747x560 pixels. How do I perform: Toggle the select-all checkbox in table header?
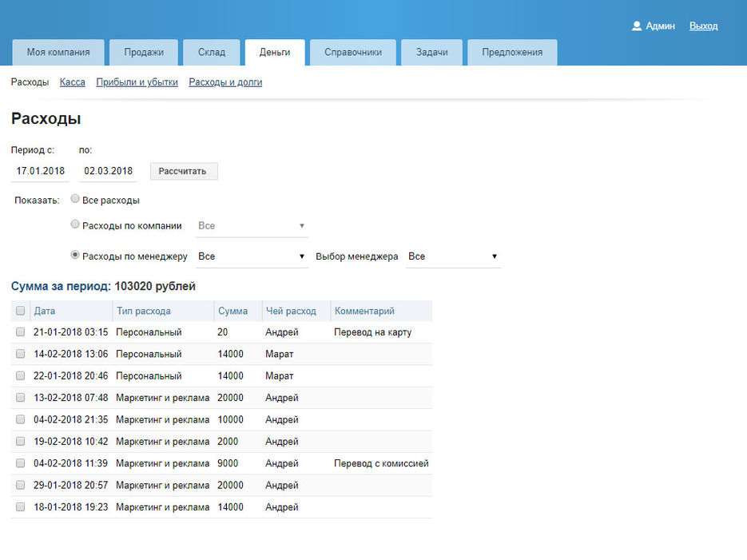(21, 312)
